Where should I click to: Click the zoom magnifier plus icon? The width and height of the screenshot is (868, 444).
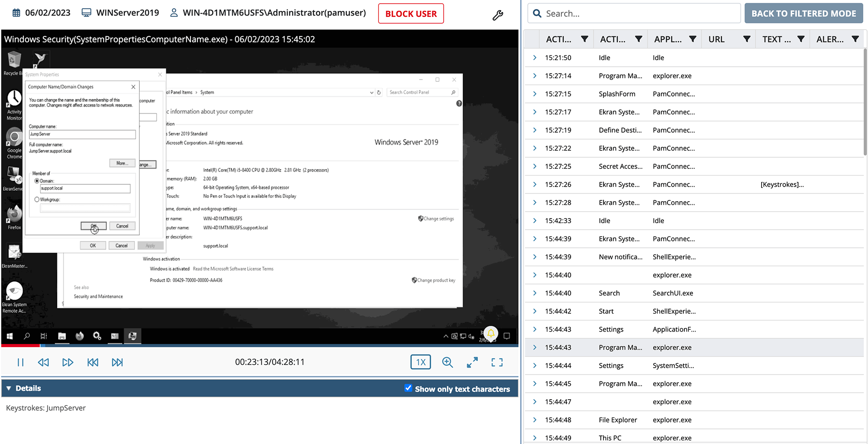448,362
